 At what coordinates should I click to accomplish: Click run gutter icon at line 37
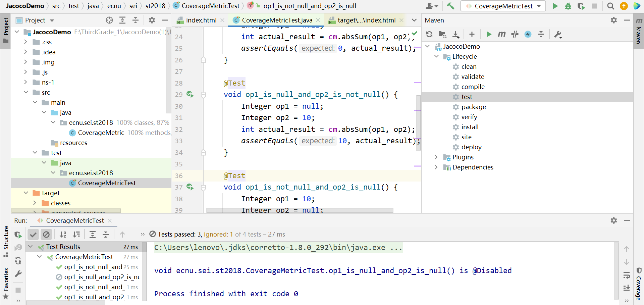click(x=190, y=187)
